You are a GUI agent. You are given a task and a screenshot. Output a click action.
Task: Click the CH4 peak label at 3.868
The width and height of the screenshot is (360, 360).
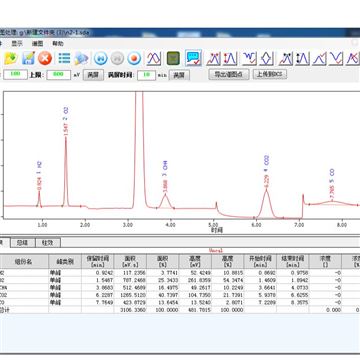click(165, 176)
